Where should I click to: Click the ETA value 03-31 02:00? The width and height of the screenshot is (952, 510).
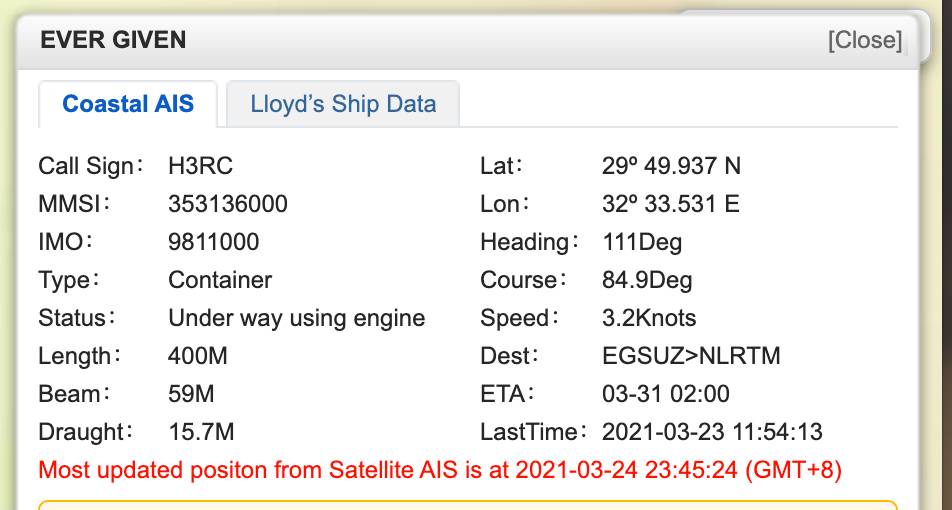point(665,394)
